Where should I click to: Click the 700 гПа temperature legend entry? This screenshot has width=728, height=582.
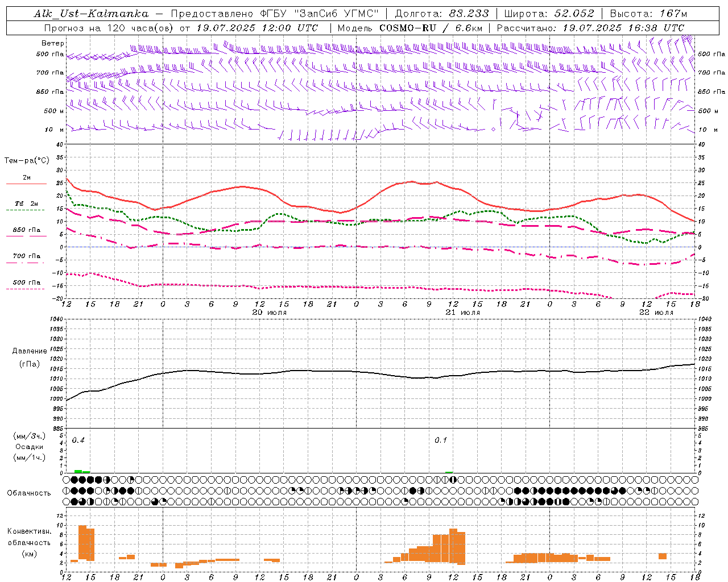pyautogui.click(x=26, y=259)
